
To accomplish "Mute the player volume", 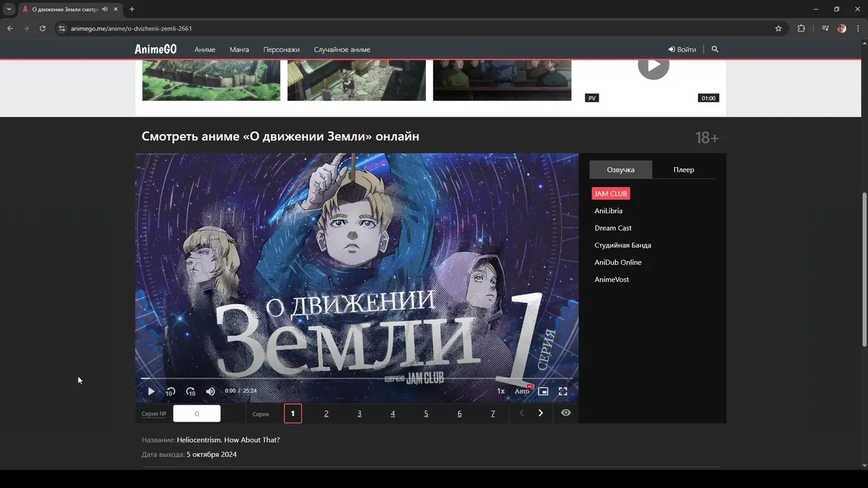I will 210,391.
